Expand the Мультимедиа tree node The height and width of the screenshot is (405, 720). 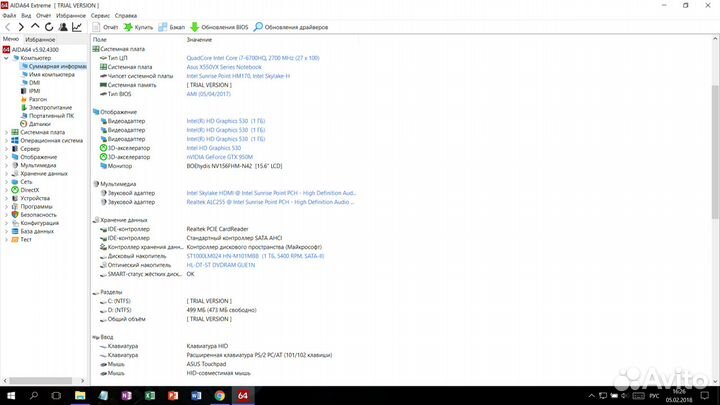(6, 165)
